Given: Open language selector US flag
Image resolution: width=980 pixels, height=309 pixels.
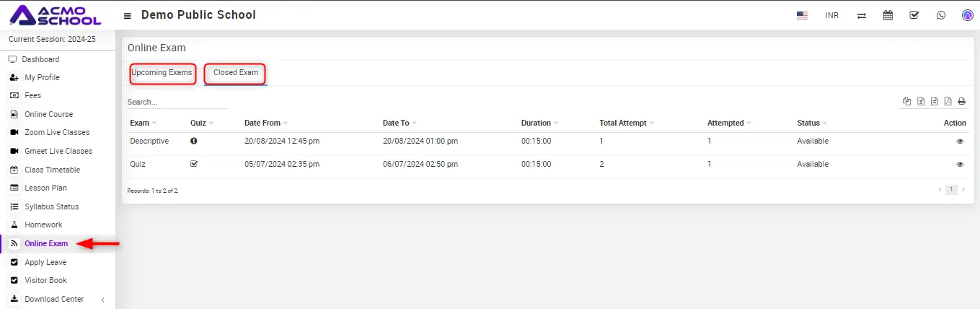Looking at the screenshot, I should tap(802, 15).
